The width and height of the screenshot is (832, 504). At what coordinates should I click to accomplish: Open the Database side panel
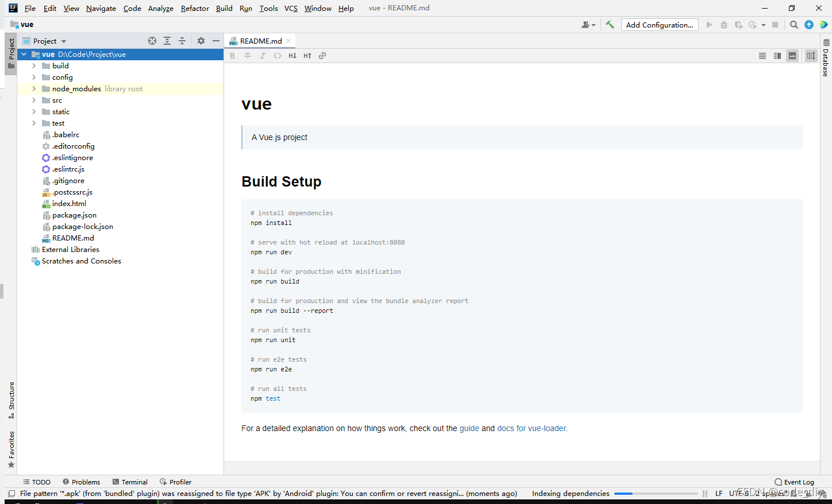[826, 58]
